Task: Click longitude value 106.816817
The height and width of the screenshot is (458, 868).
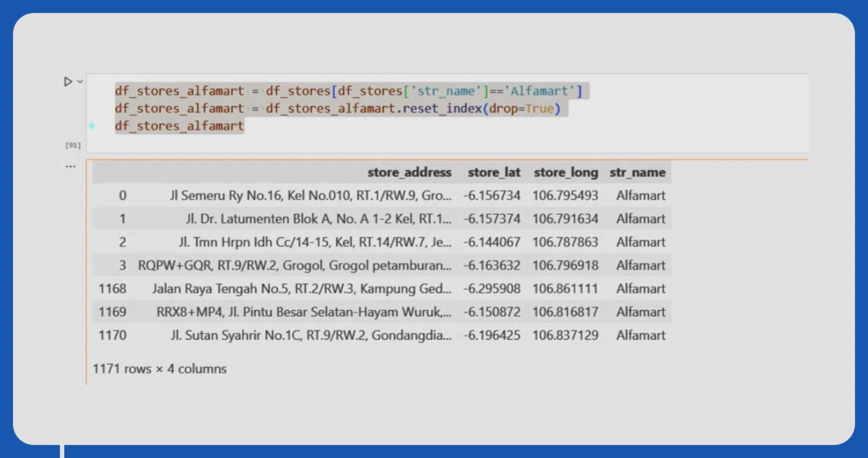Action: click(x=565, y=312)
